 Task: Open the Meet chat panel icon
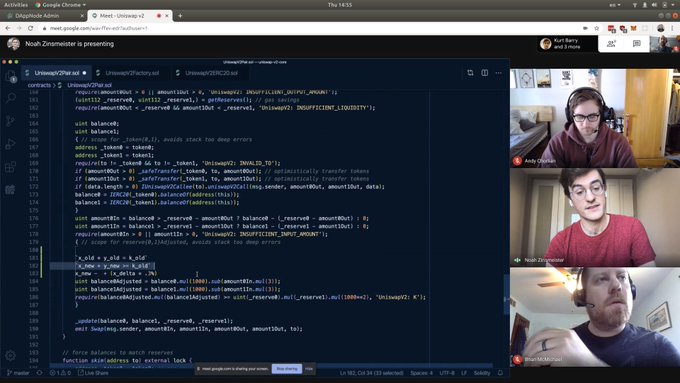pos(637,44)
